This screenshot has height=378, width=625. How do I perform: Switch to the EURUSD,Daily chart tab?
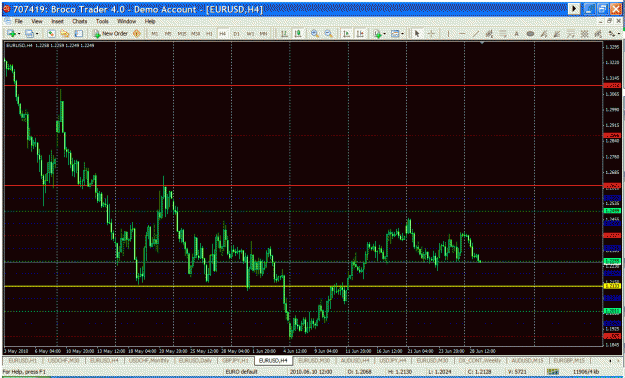(x=195, y=360)
